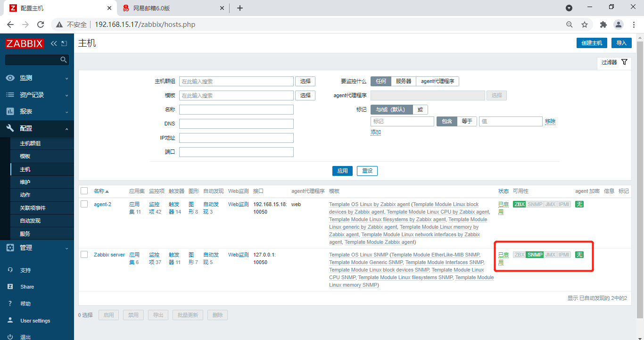Collapse the sidebar with double-arrow icon

click(54, 43)
